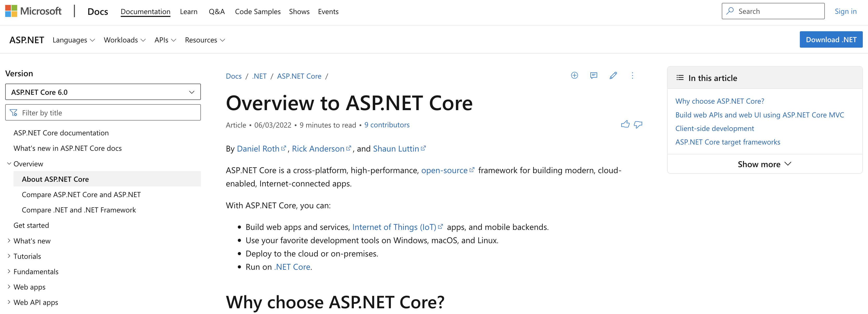Click the Download .NET button
This screenshot has width=868, height=314.
pos(831,40)
